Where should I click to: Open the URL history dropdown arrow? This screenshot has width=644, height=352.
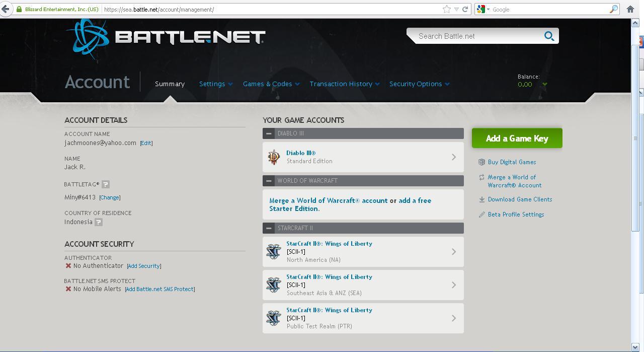(456, 9)
